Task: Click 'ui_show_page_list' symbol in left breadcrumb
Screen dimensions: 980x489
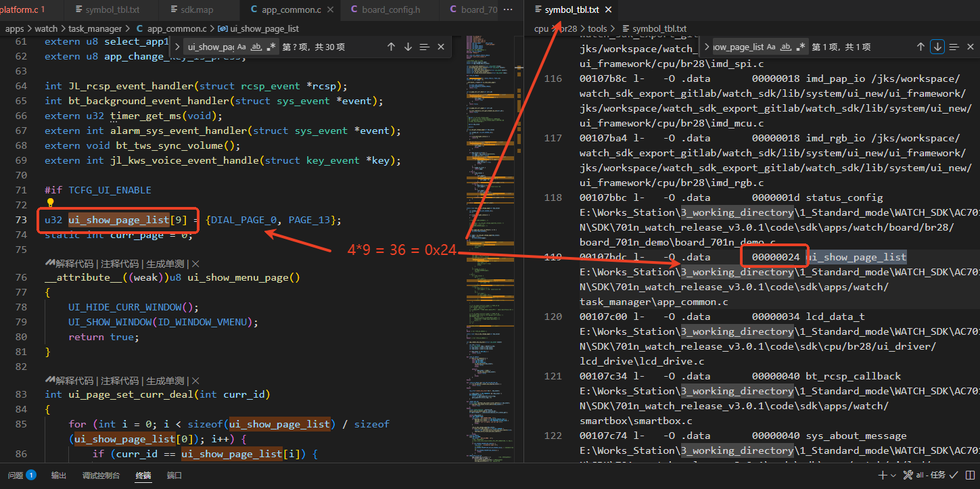Action: (264, 28)
